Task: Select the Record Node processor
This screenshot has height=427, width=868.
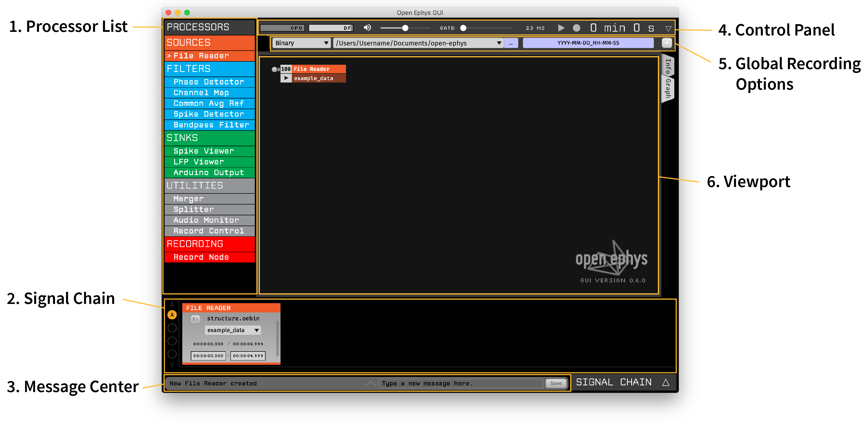Action: [210, 257]
